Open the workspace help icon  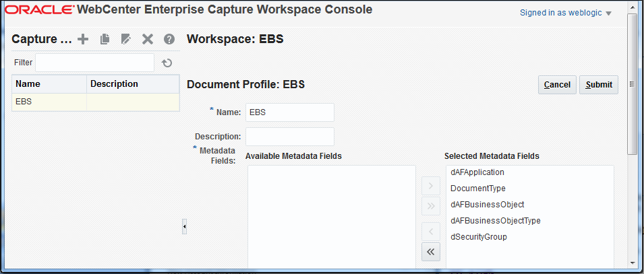pyautogui.click(x=169, y=39)
